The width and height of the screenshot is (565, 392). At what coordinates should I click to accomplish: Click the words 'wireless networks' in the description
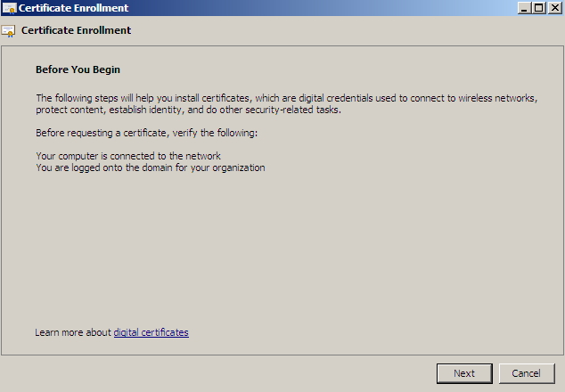coord(502,97)
